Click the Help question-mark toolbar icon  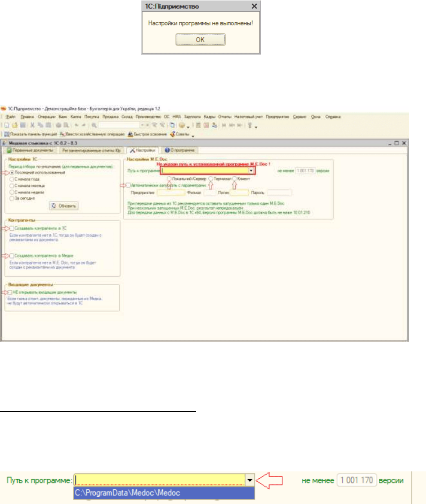[182, 125]
